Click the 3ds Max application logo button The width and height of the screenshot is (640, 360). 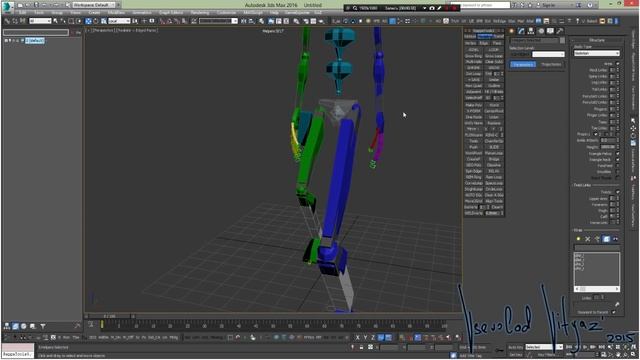(x=8, y=6)
